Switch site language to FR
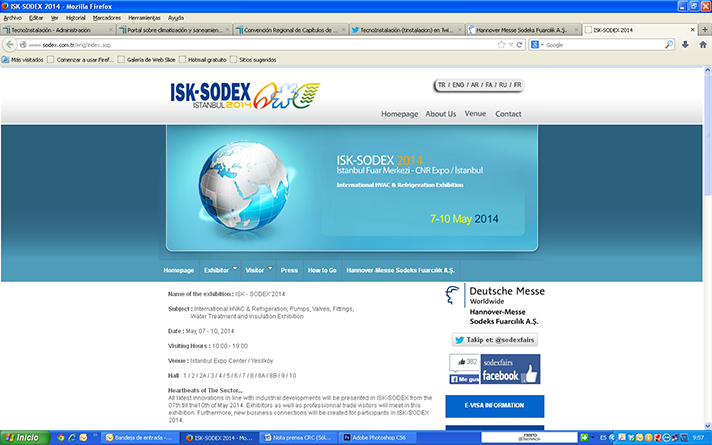 coord(517,85)
